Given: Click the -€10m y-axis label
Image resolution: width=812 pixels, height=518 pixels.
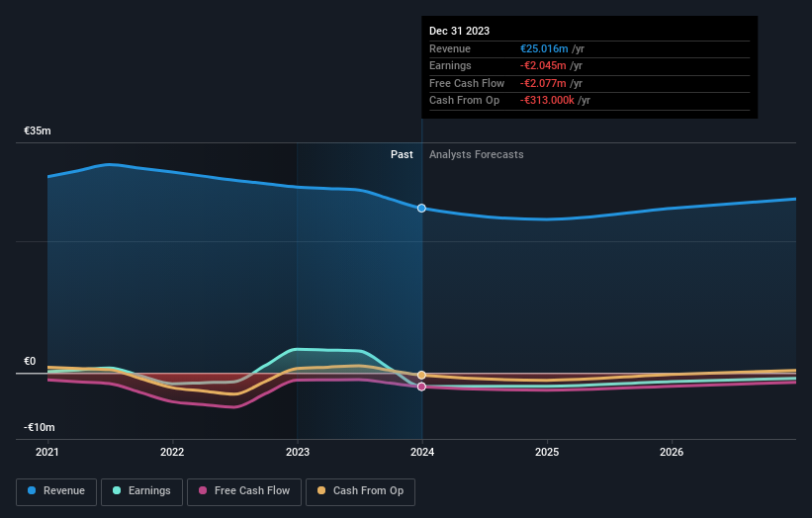Looking at the screenshot, I should 39,427.
